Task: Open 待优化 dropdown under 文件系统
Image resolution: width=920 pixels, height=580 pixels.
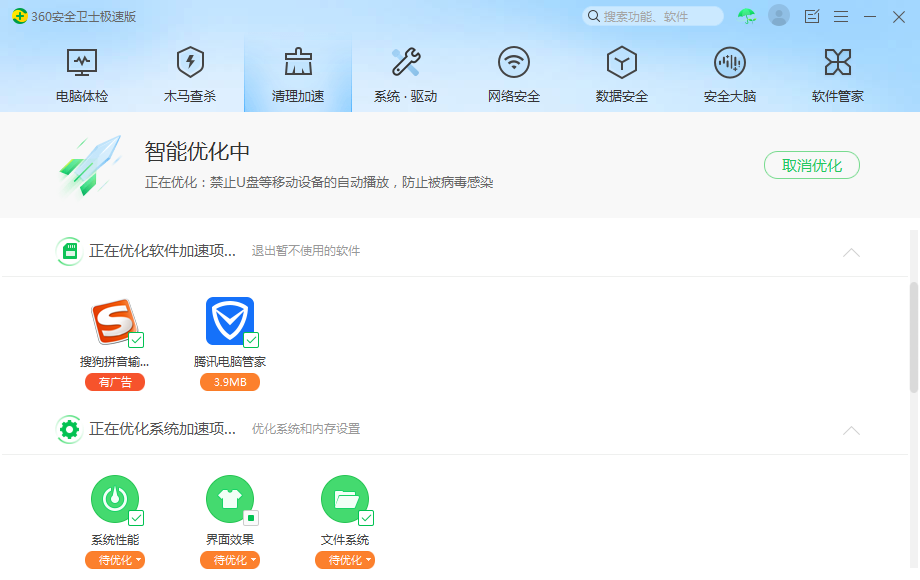Action: pyautogui.click(x=345, y=561)
